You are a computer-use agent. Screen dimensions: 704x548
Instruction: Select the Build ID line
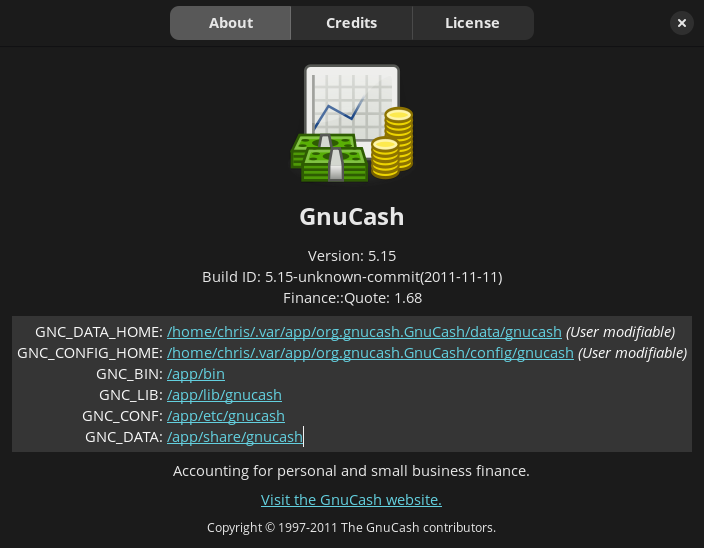[352, 276]
